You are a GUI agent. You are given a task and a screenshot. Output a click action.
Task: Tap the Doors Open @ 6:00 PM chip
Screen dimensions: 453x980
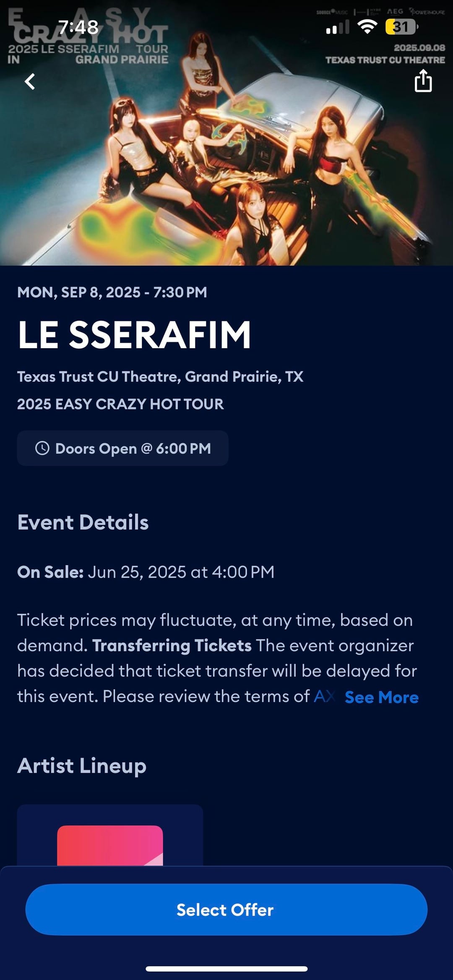tap(122, 448)
